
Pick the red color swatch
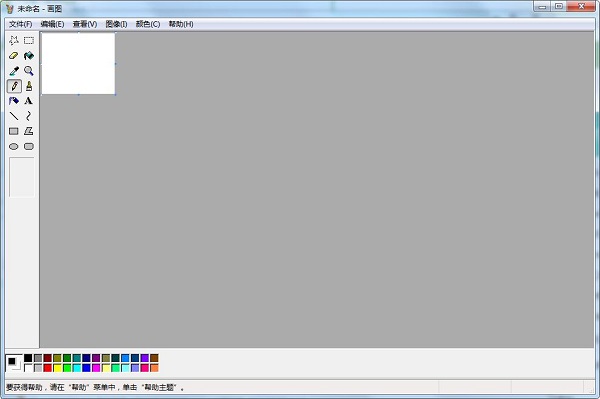[47, 368]
